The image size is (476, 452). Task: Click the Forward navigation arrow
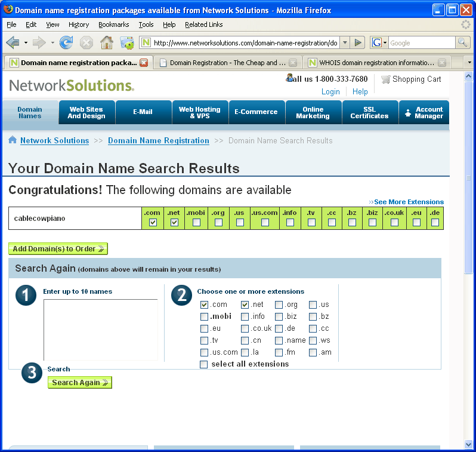(39, 42)
